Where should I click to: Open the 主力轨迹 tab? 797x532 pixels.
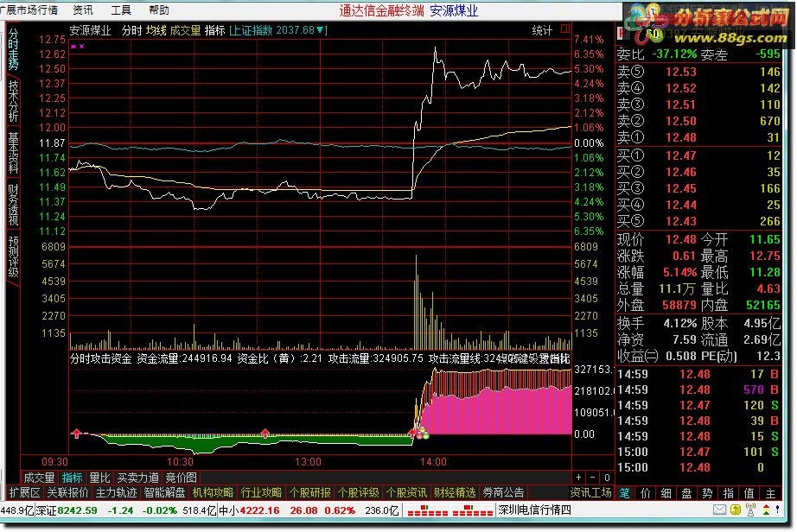tap(116, 492)
